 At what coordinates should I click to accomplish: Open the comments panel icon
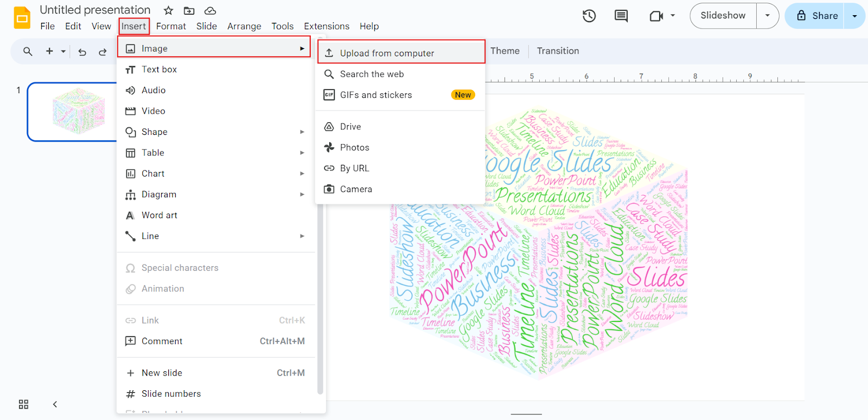pos(621,16)
